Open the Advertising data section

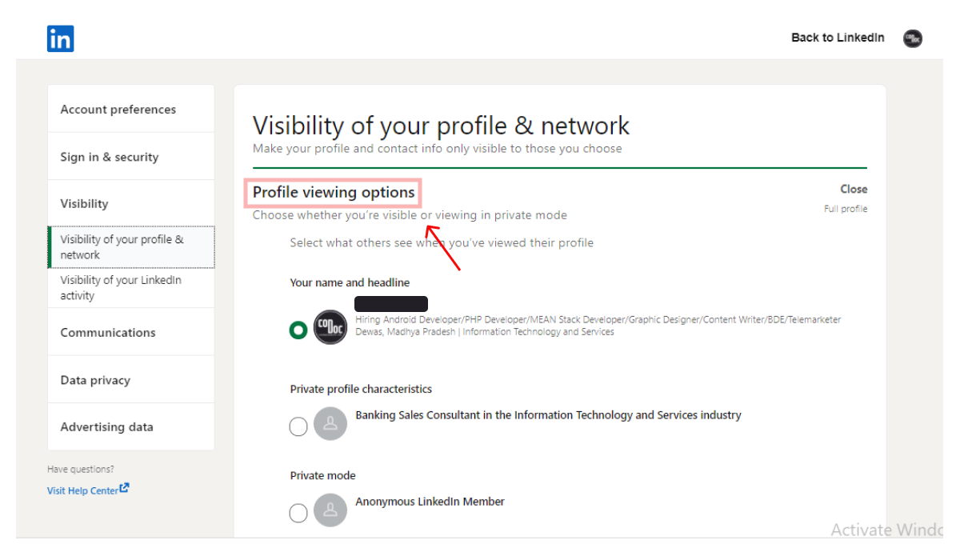coord(131,427)
